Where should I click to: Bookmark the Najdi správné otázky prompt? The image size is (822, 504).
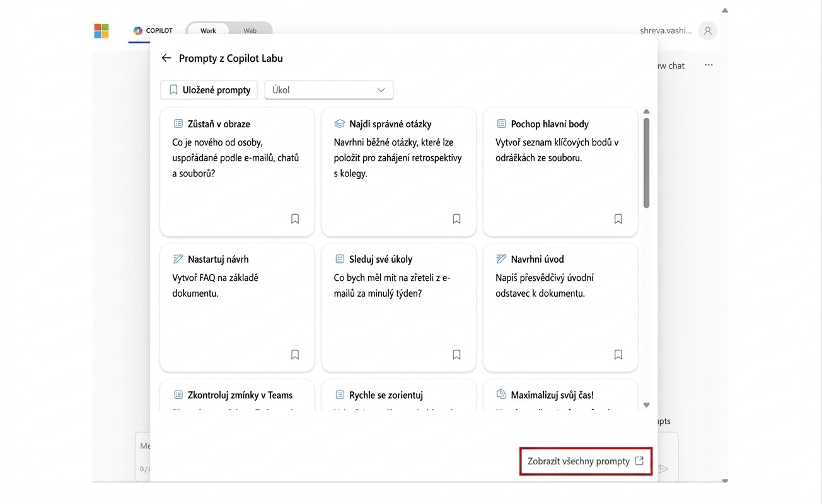(x=456, y=219)
